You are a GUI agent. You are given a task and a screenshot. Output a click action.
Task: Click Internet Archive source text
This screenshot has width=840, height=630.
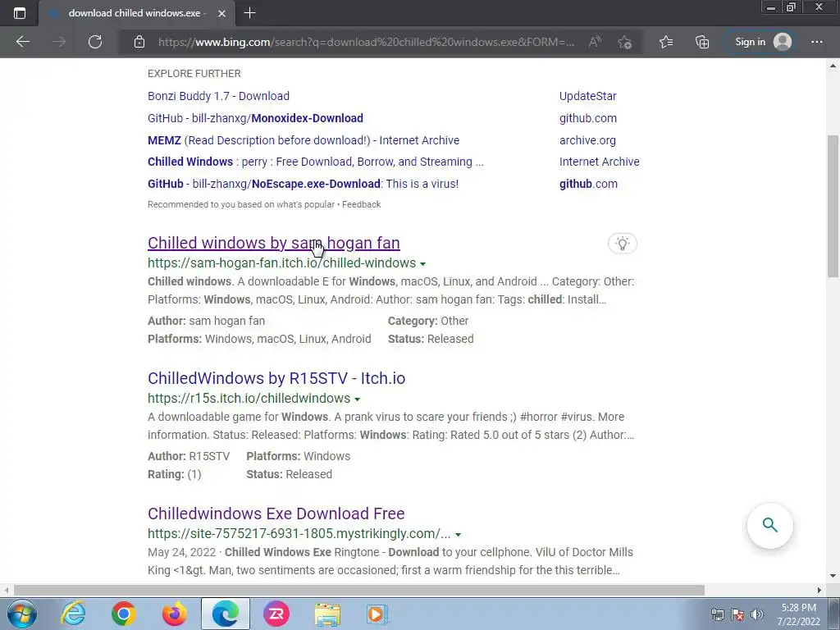click(600, 162)
